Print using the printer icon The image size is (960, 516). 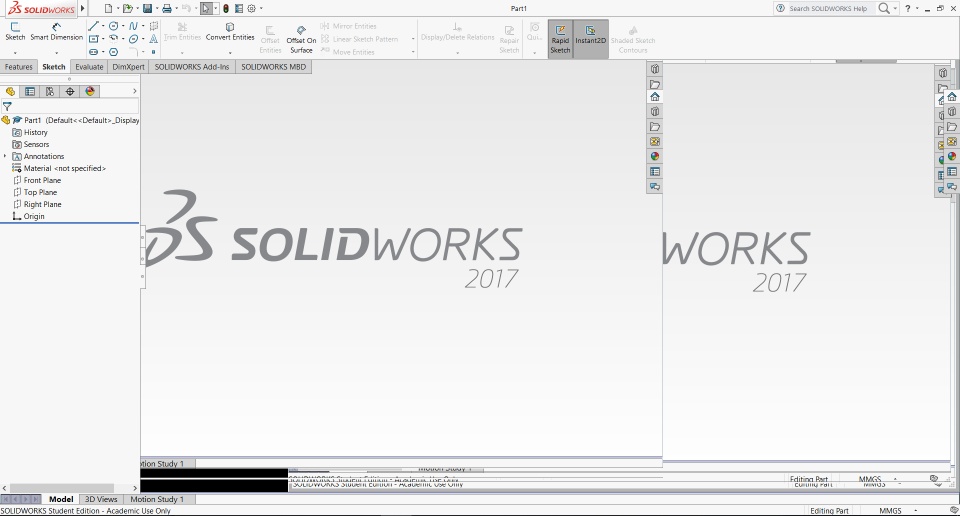[167, 9]
